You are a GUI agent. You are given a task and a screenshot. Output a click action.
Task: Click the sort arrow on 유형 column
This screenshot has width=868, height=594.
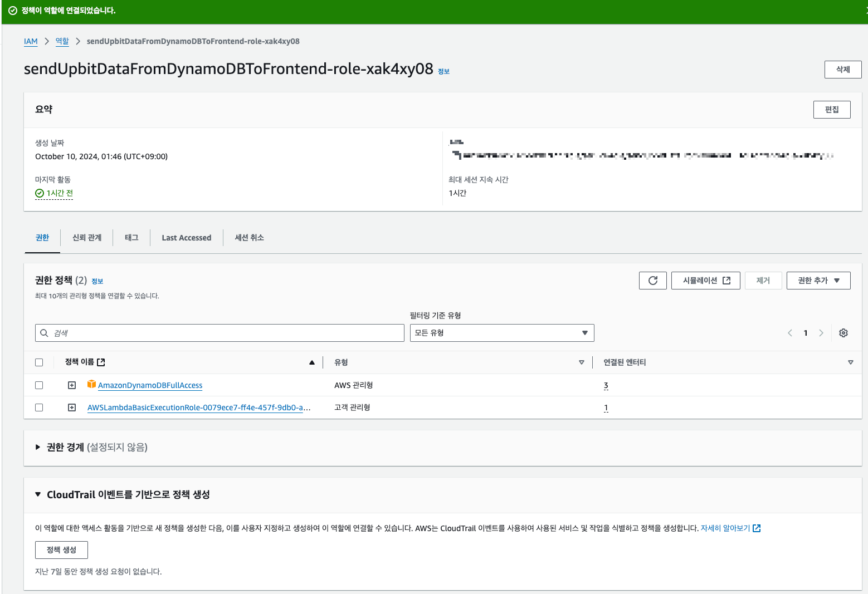pyautogui.click(x=582, y=362)
